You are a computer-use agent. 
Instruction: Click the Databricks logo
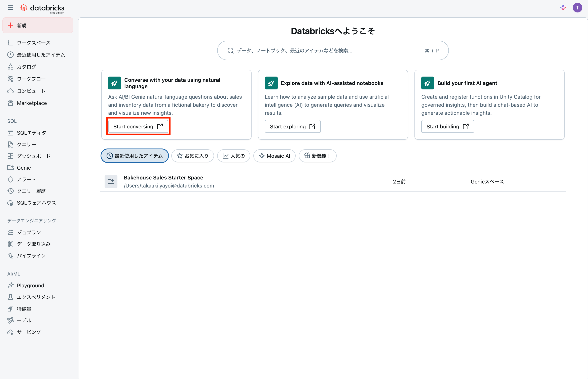pyautogui.click(x=42, y=8)
